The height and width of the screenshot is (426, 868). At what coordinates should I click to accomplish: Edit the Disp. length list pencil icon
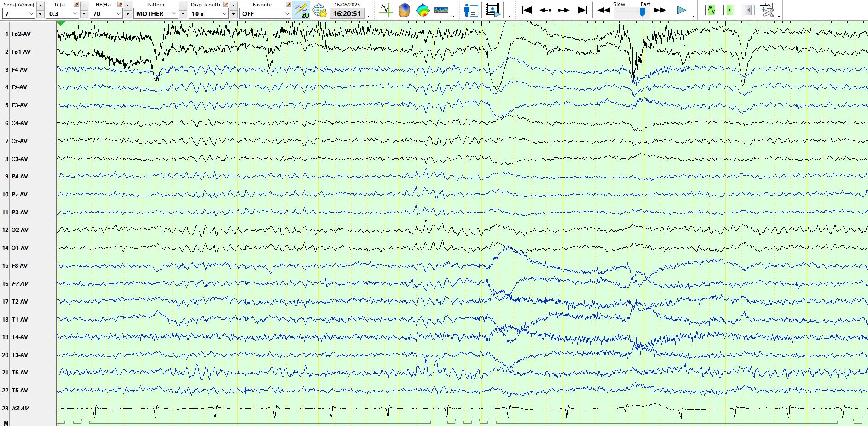[226, 5]
